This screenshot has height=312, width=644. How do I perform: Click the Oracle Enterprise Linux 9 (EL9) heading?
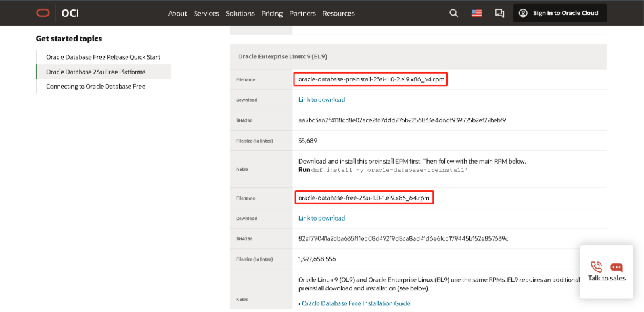click(283, 56)
